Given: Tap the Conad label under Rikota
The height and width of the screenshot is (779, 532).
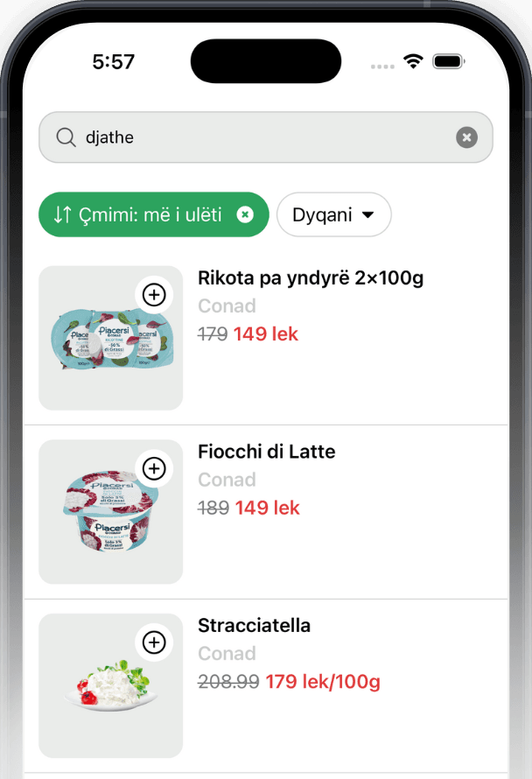Looking at the screenshot, I should (x=227, y=306).
